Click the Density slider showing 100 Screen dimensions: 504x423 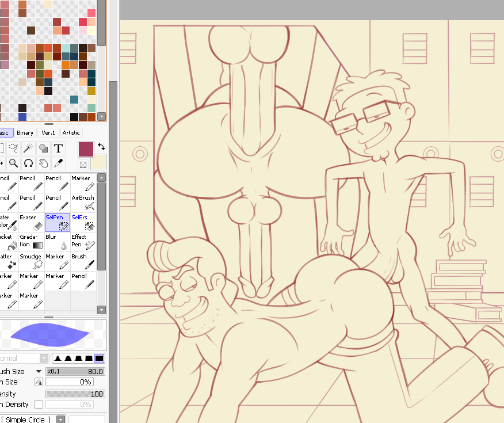75,394
